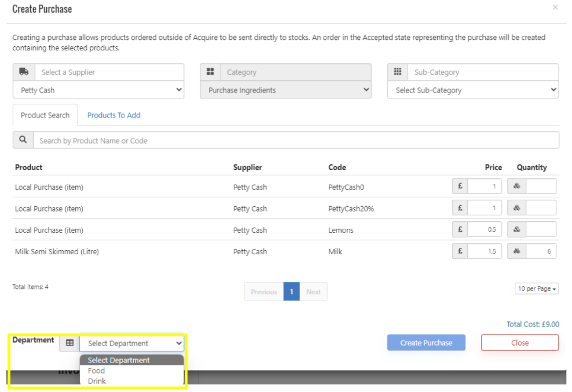Select the Product Search tab
Image resolution: width=572 pixels, height=392 pixels.
(x=45, y=115)
